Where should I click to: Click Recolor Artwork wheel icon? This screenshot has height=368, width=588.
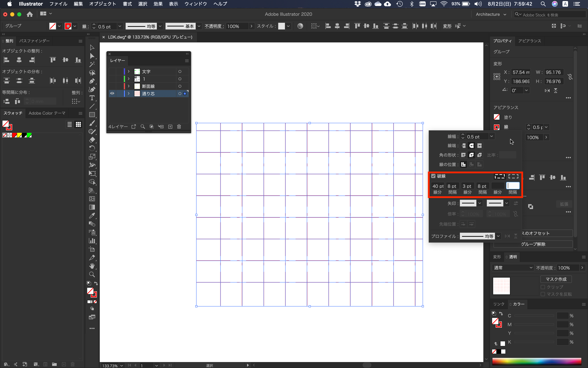[x=300, y=26]
